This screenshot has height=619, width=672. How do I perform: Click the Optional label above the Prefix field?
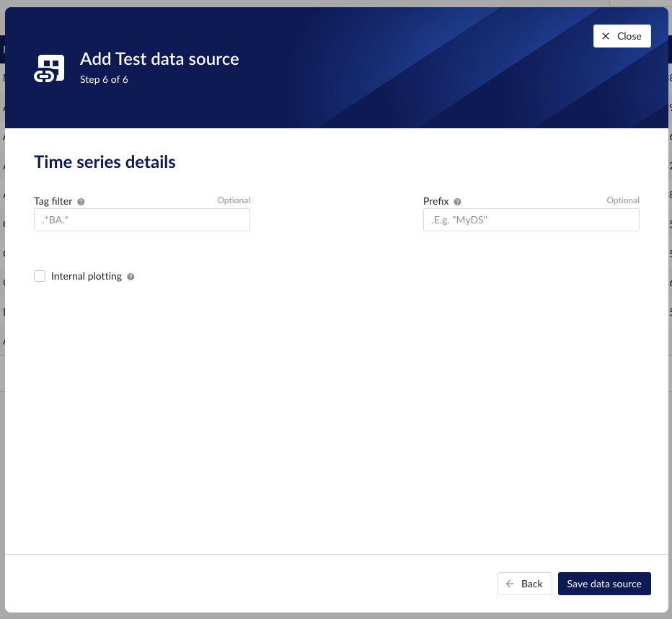coord(623,200)
